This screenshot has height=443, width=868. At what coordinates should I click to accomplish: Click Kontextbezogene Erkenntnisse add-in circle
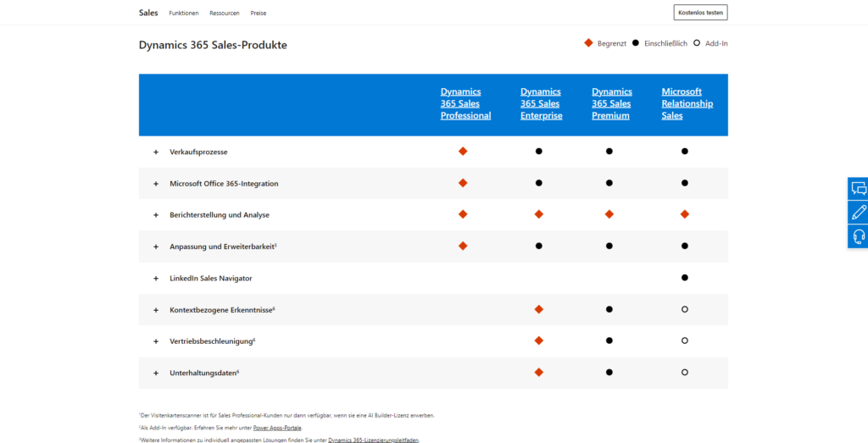coord(685,309)
